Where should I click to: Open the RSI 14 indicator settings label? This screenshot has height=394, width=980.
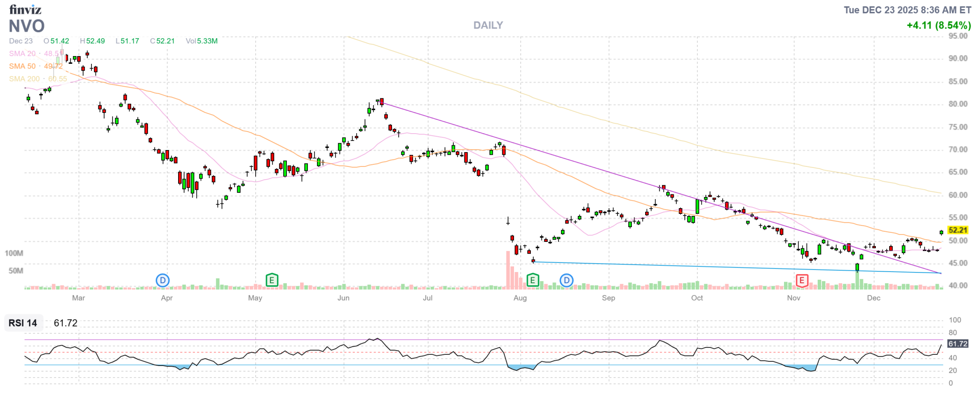click(23, 323)
